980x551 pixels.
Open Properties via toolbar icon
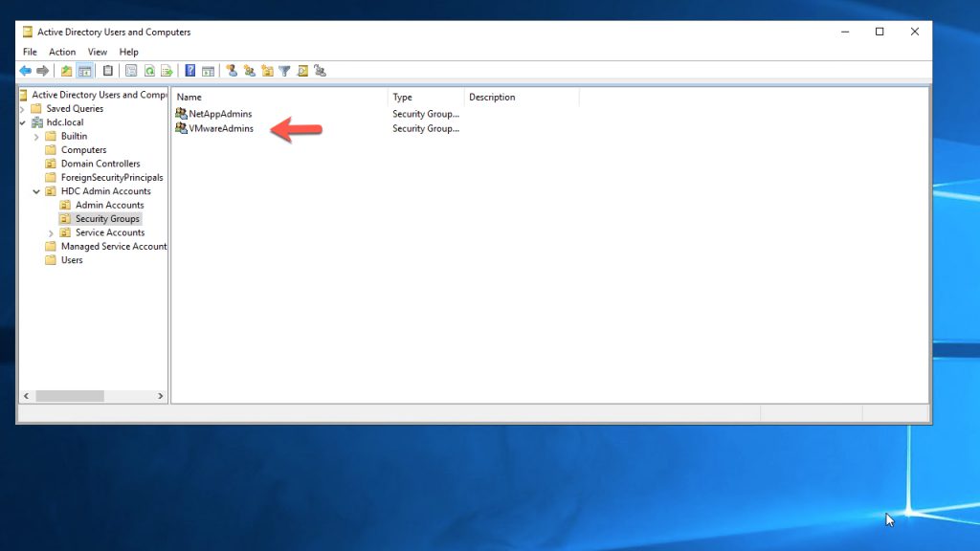click(x=131, y=71)
